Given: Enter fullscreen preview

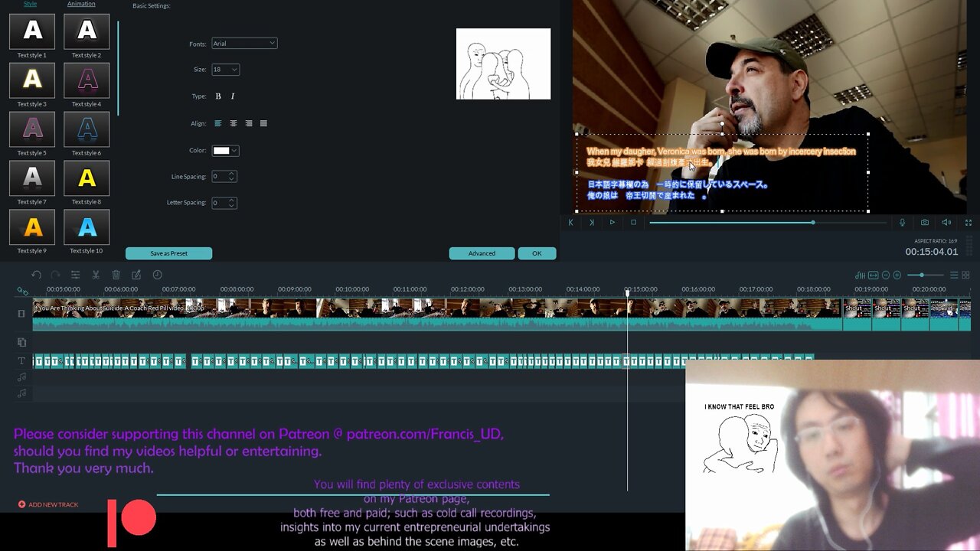Looking at the screenshot, I should tap(967, 223).
